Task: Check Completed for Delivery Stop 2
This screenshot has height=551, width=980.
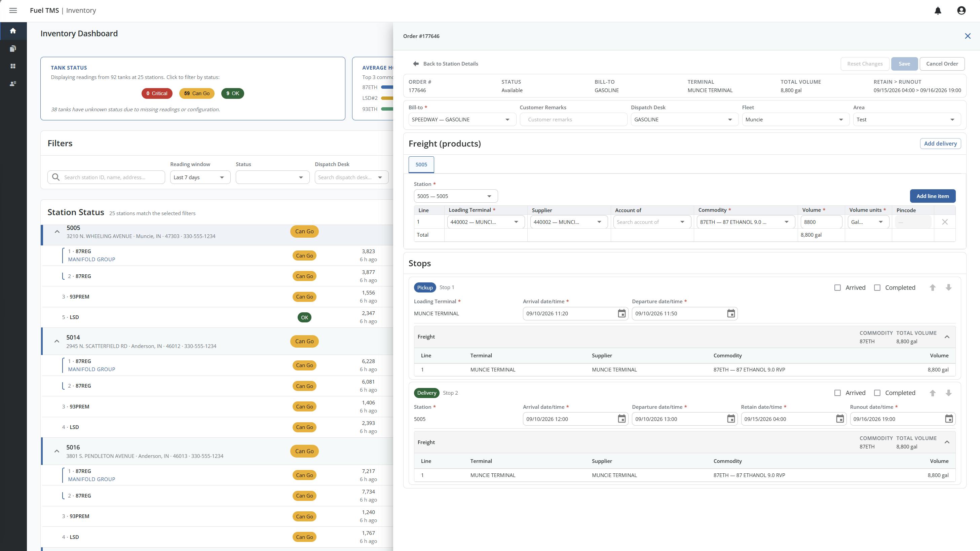Action: pos(877,393)
